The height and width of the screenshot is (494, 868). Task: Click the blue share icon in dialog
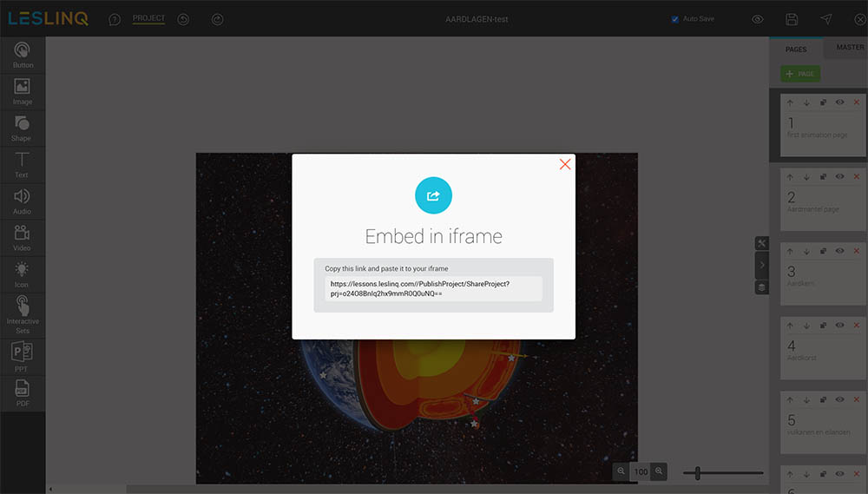433,195
